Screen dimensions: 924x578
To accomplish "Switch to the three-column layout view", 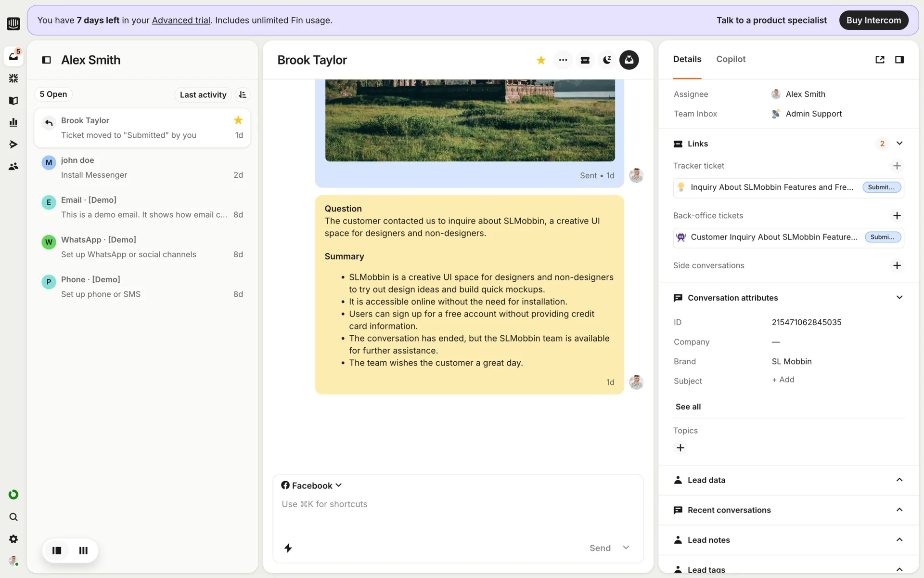I will [83, 551].
